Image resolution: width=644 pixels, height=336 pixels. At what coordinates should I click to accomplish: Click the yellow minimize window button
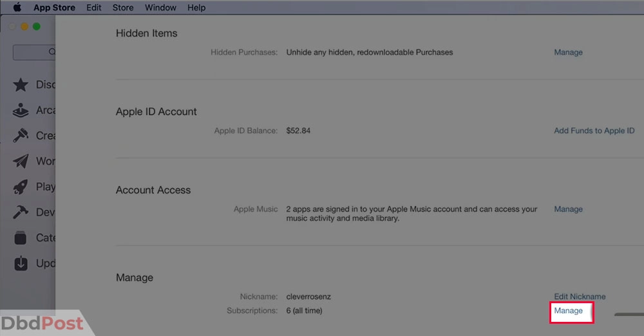tap(24, 26)
